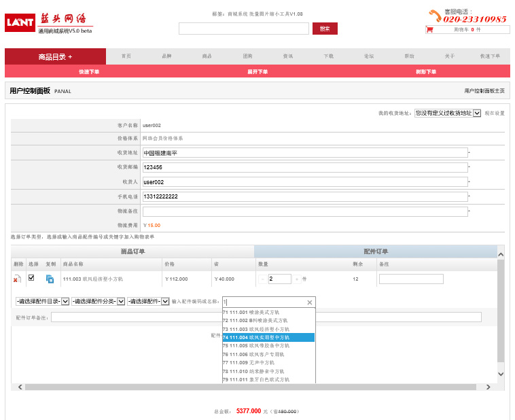Screen dimensions: 515x420
Task: Choose suggestion 79 111.011 象牙白色欧式方轨
Action: 268,380
